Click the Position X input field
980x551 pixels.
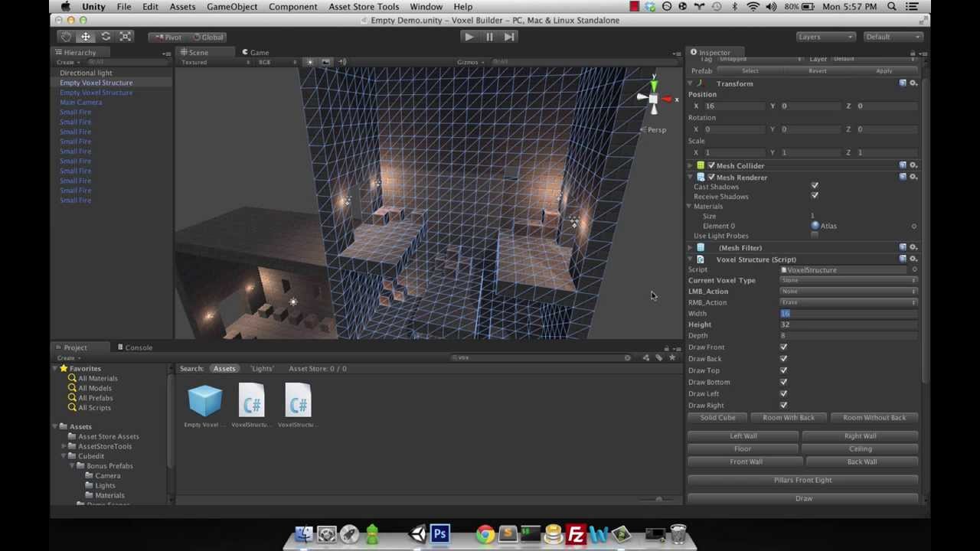tap(733, 106)
